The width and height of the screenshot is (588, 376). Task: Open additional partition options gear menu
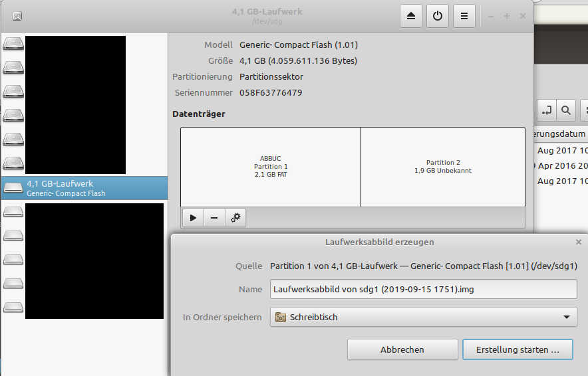coord(235,218)
